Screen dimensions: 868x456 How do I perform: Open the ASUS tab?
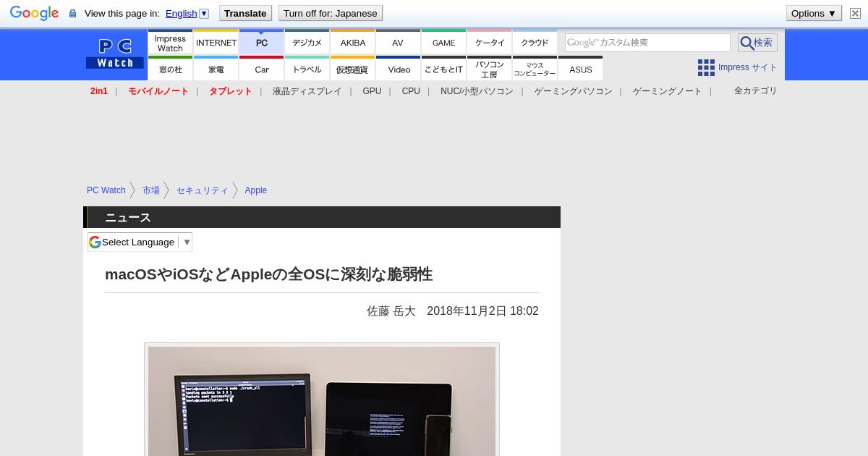tap(580, 69)
